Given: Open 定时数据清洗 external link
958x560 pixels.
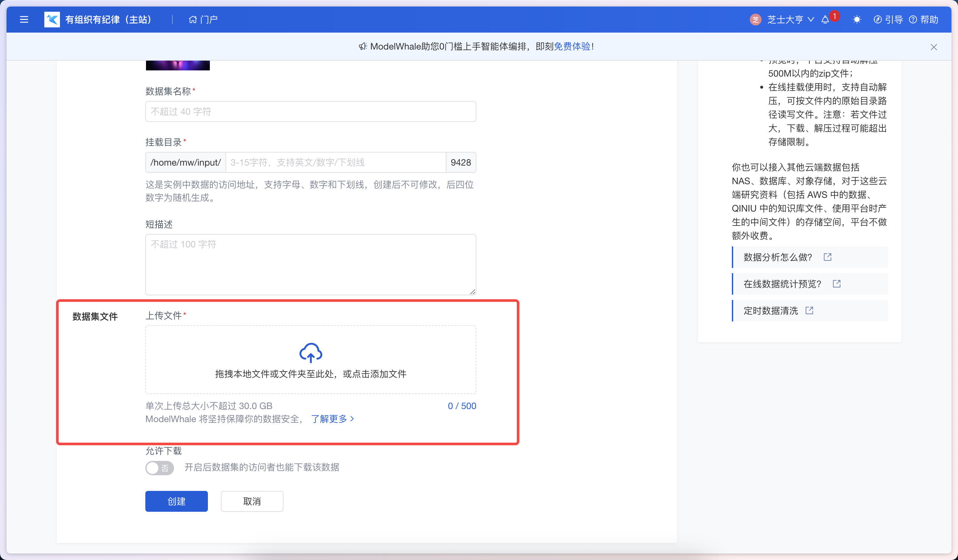Looking at the screenshot, I should point(809,311).
